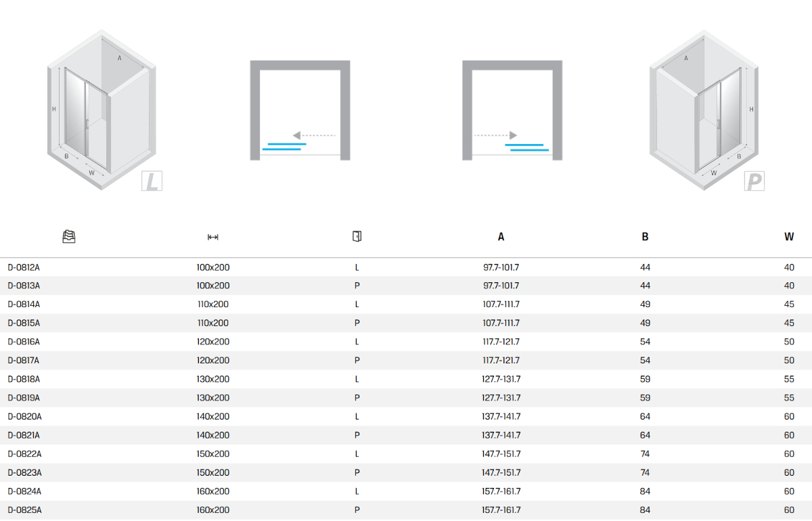Click the door opening direction icon
The width and height of the screenshot is (812, 521).
coord(357,236)
